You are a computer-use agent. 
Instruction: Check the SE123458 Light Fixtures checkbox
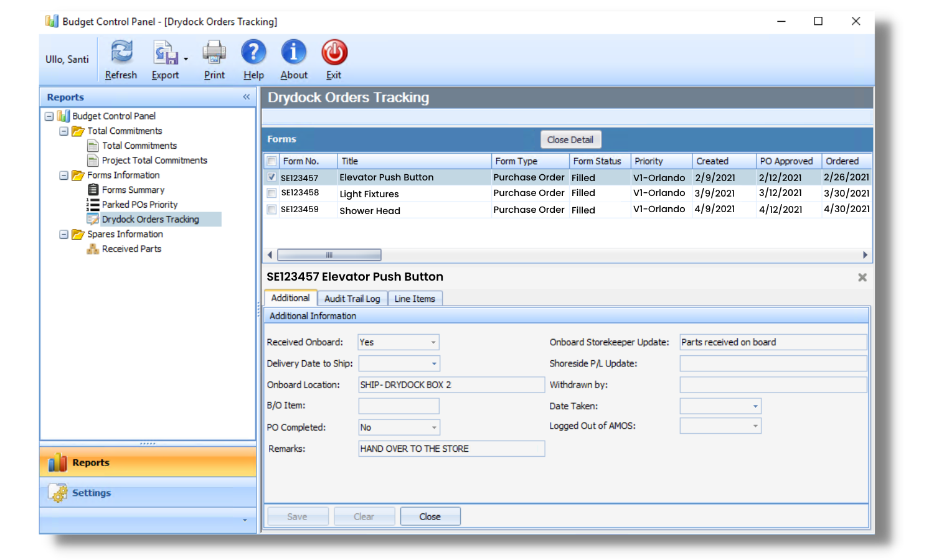[x=271, y=193]
